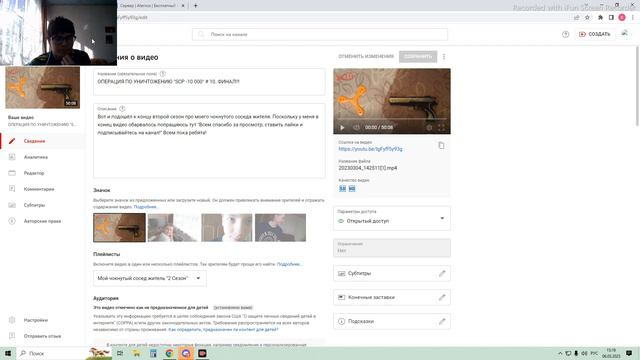Open the notification center icon
640x360 pixels.
629,353
